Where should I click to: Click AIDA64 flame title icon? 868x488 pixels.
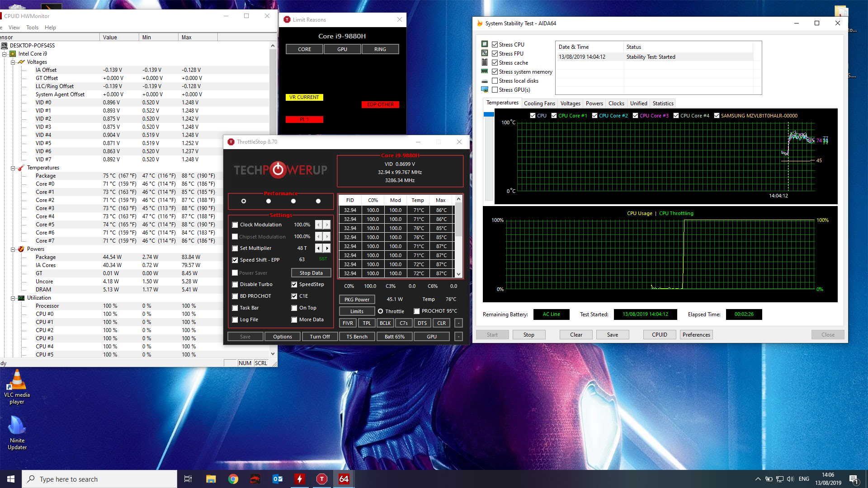[480, 23]
